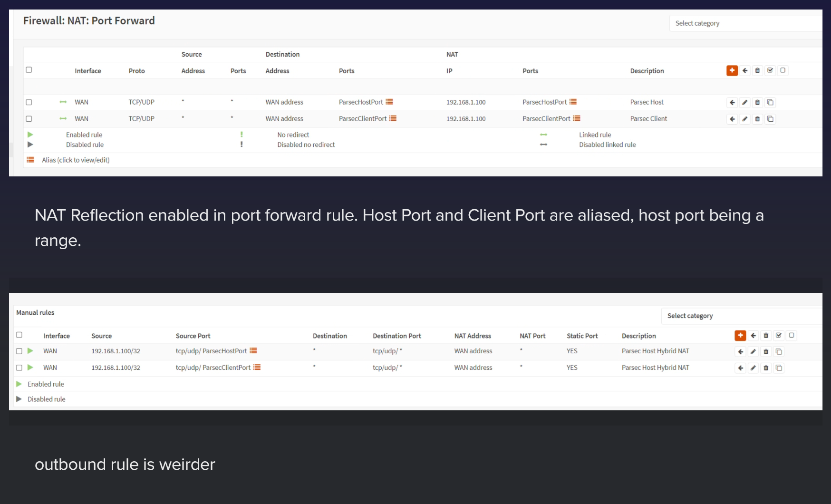Move selected rules before Parsec Client rule

tap(732, 119)
